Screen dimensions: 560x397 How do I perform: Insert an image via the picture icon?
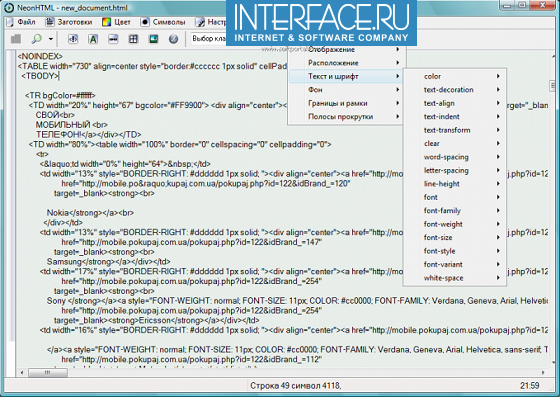click(154, 39)
